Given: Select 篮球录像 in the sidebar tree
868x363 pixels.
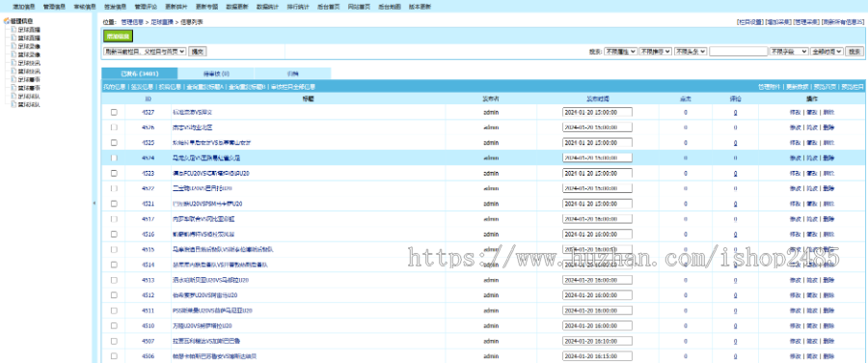Looking at the screenshot, I should 29,54.
